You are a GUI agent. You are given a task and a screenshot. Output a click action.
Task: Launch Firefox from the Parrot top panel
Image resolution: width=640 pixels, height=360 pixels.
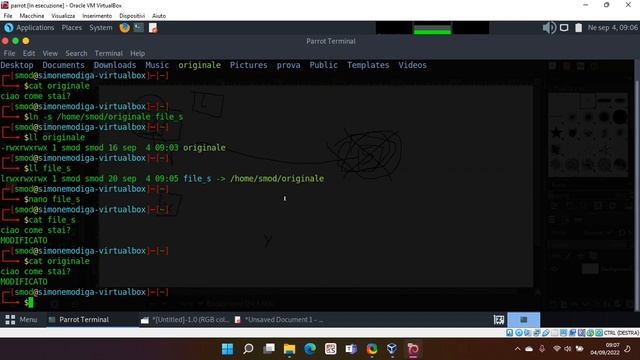[x=124, y=28]
